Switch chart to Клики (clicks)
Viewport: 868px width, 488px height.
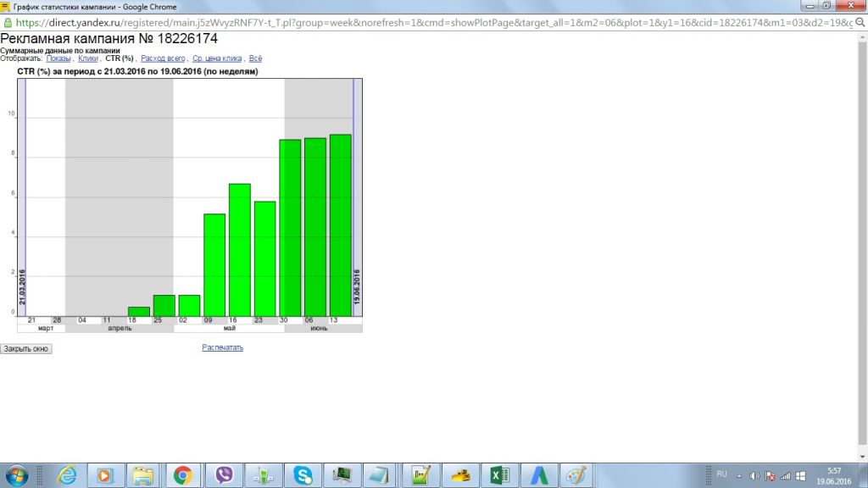coord(88,58)
